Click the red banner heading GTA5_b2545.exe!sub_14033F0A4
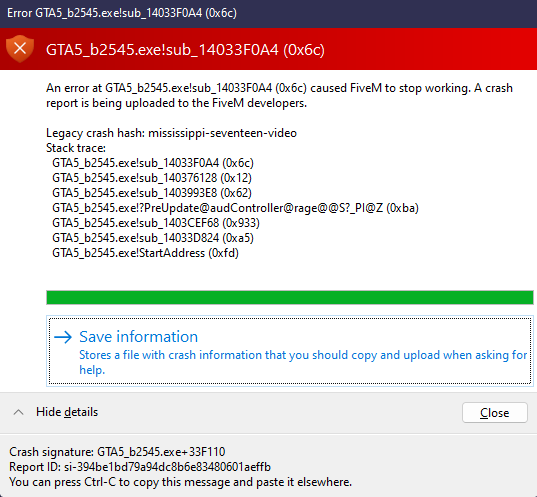 point(185,50)
